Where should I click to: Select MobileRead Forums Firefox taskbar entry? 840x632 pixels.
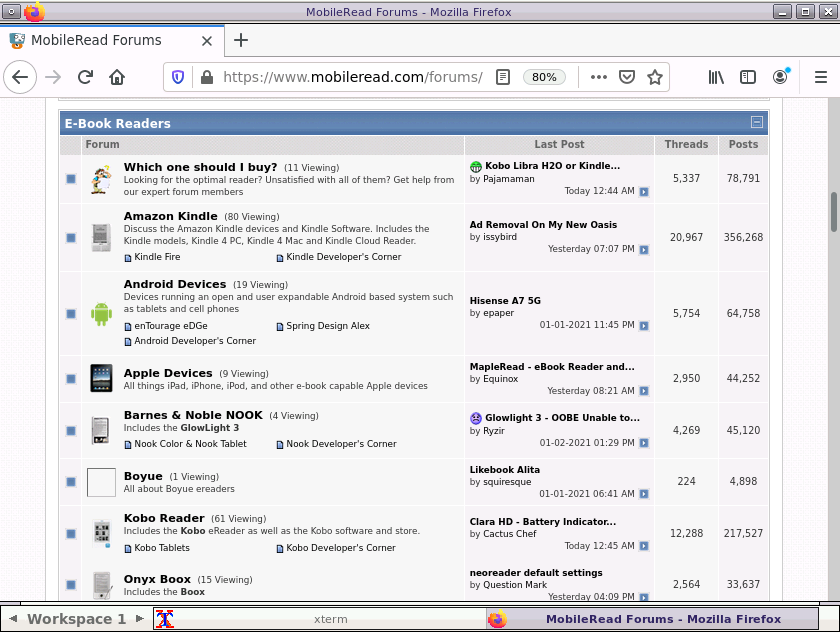(652, 619)
